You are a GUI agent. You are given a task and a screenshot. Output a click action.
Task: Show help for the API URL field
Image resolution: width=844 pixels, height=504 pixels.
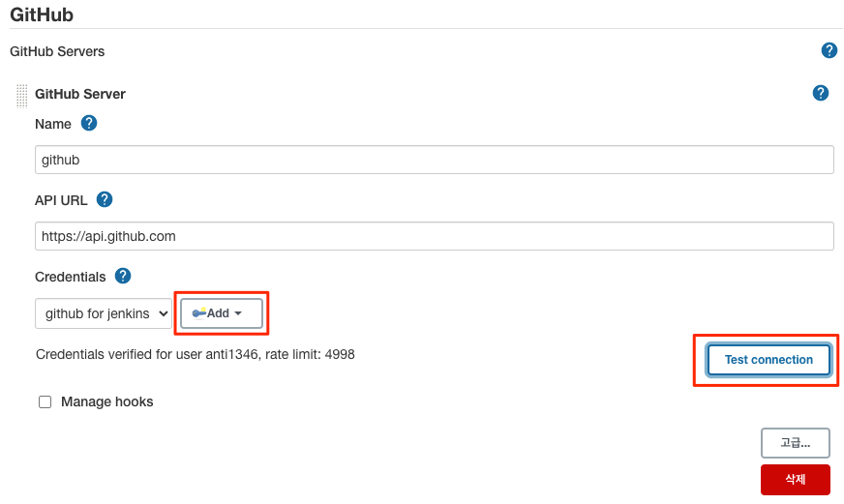[105, 199]
